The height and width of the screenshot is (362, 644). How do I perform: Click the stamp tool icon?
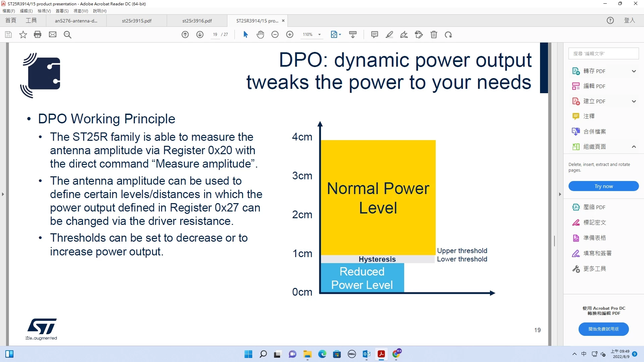coord(419,35)
